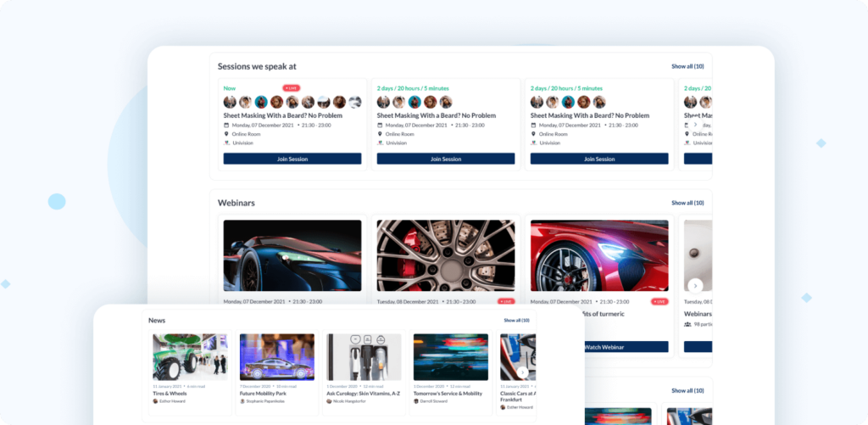Click the News panel heading
The image size is (868, 425).
click(157, 321)
